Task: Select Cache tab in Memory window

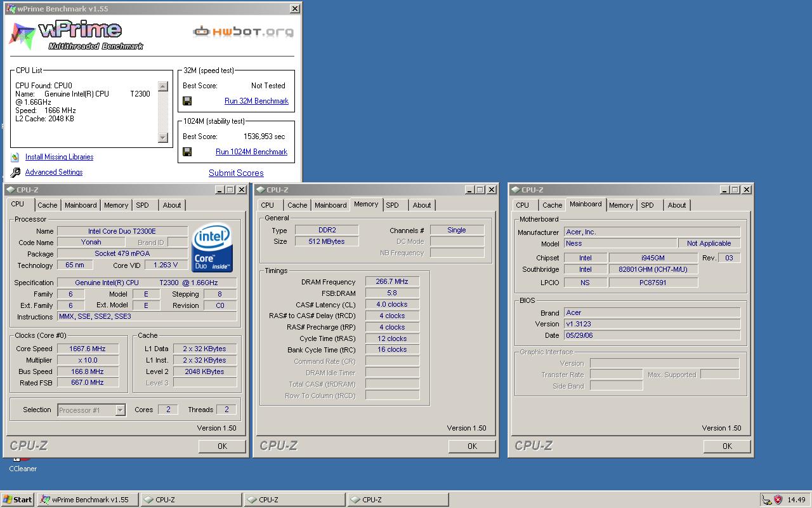Action: click(298, 205)
